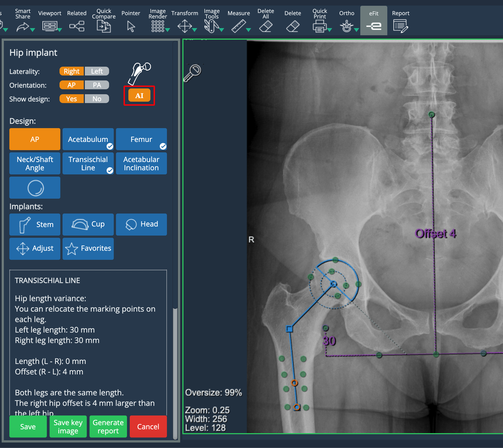Click the orange AI button
The width and height of the screenshot is (503, 448).
pos(139,96)
